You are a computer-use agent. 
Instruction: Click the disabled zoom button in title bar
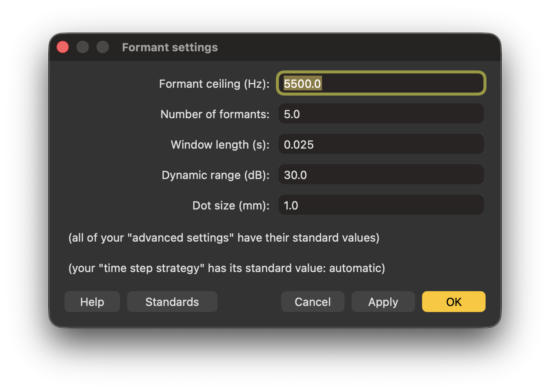click(103, 47)
